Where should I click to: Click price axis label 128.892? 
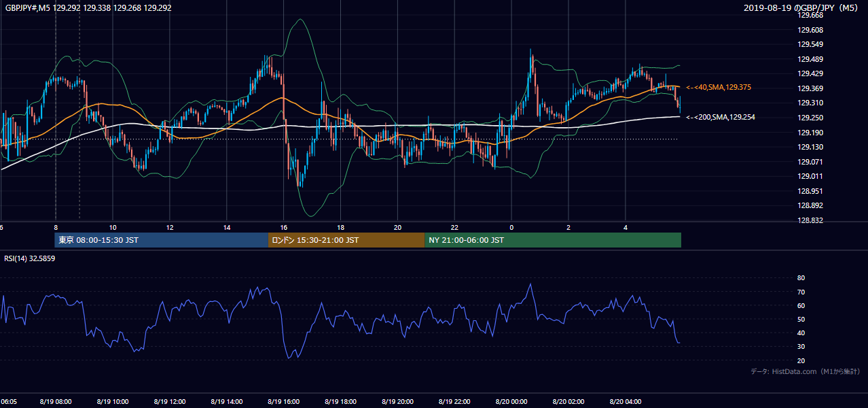(x=810, y=205)
